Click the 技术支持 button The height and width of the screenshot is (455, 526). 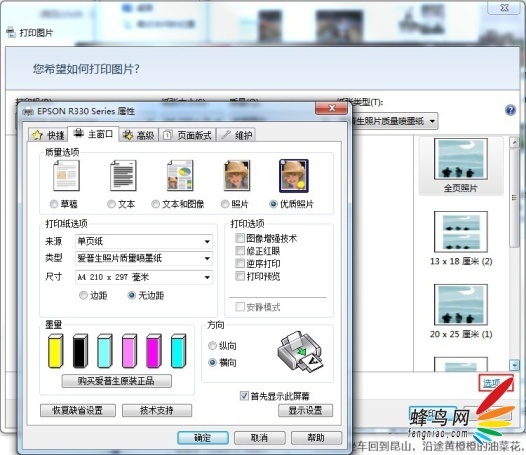[x=157, y=410]
